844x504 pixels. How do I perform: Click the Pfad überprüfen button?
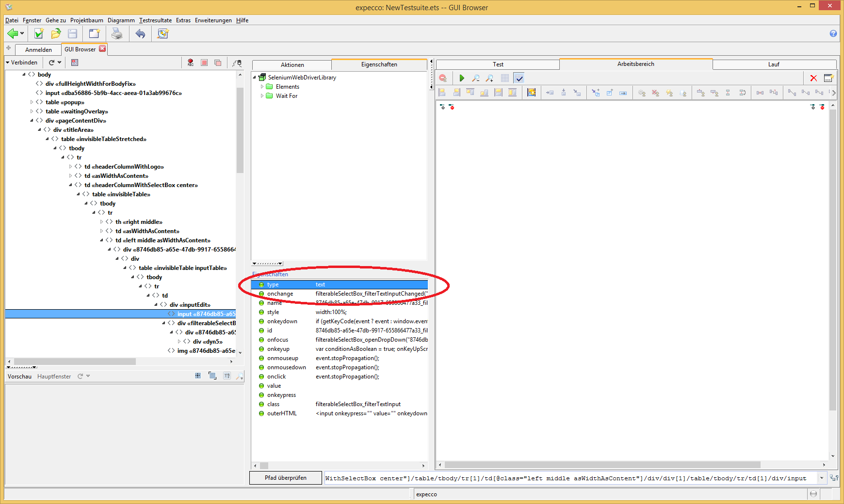click(286, 478)
